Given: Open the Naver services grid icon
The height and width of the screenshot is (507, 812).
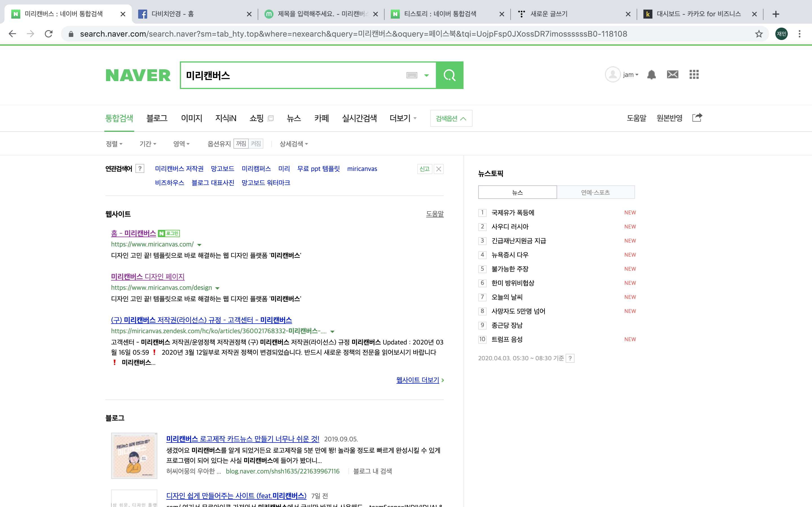Looking at the screenshot, I should tap(694, 74).
